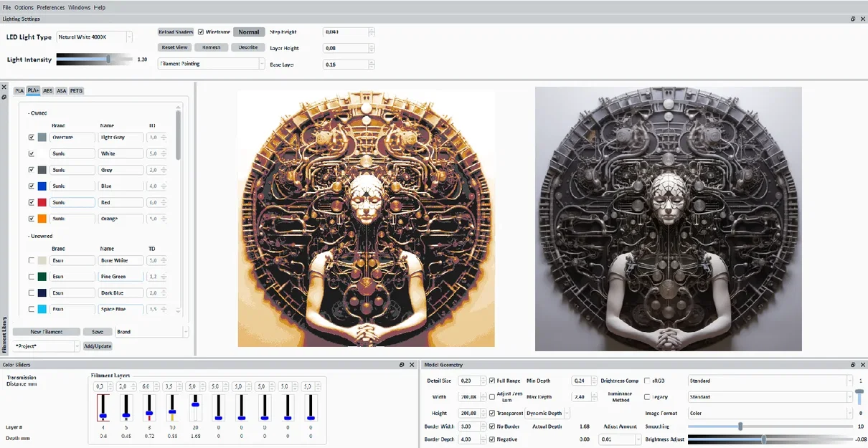Undock the Filament Library side panel
Viewport: 868px width, 448px height.
click(4, 97)
